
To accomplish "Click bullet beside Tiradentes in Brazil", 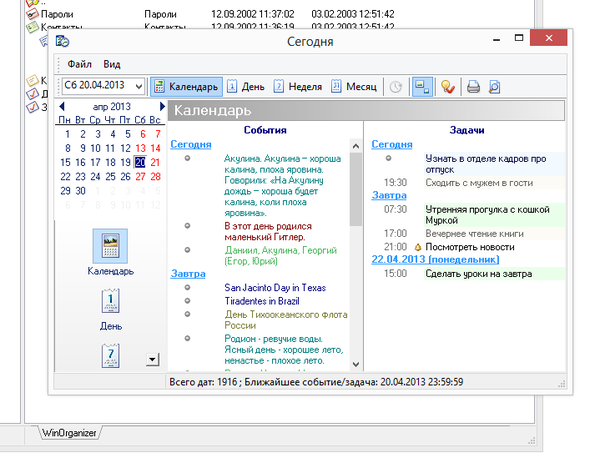I will click(x=188, y=301).
